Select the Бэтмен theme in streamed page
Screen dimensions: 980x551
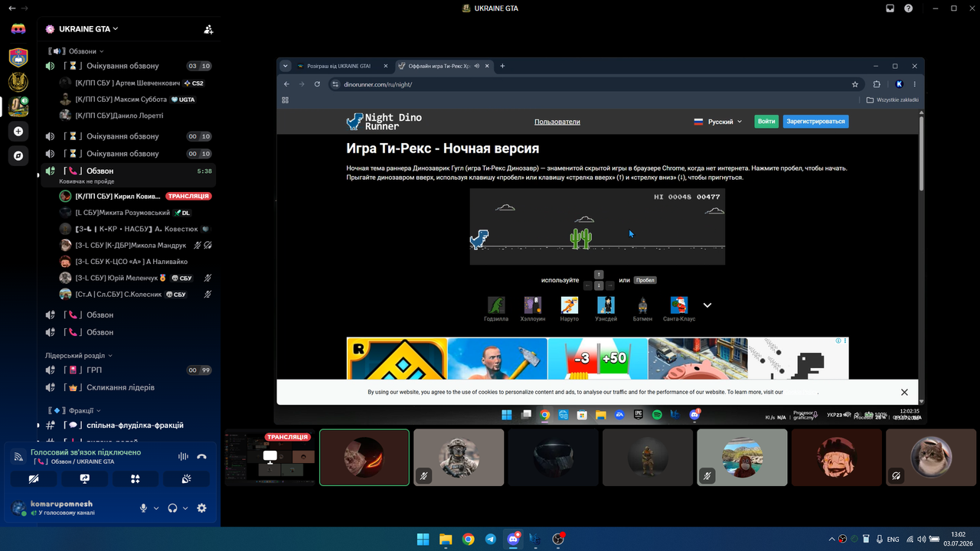[x=642, y=309]
